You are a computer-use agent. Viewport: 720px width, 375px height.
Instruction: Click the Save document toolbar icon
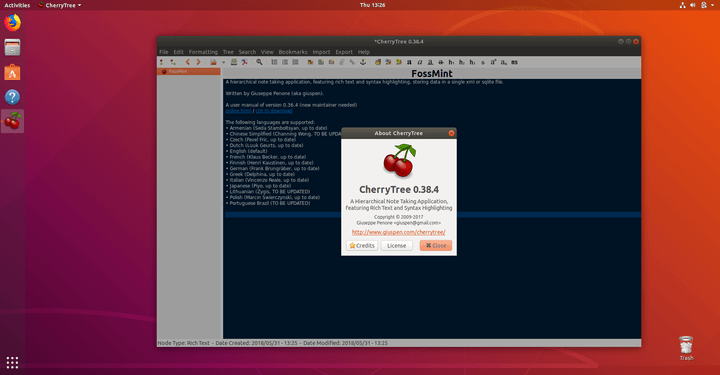coord(234,62)
